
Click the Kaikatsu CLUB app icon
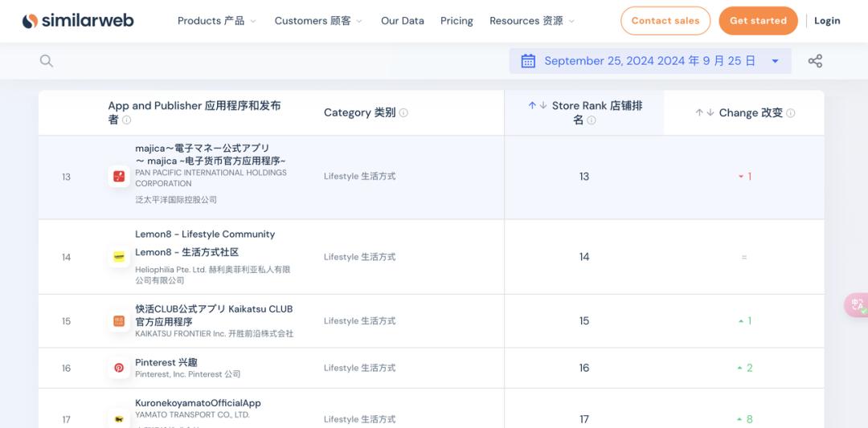coord(119,321)
